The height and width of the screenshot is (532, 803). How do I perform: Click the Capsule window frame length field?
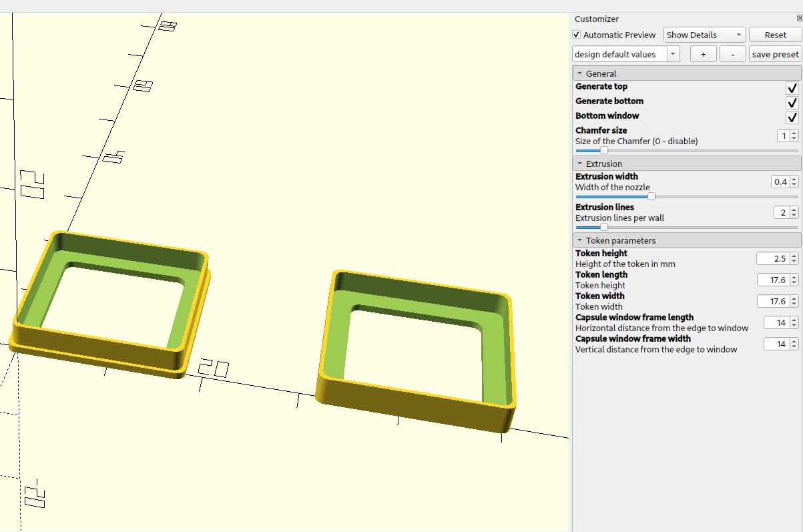point(776,322)
